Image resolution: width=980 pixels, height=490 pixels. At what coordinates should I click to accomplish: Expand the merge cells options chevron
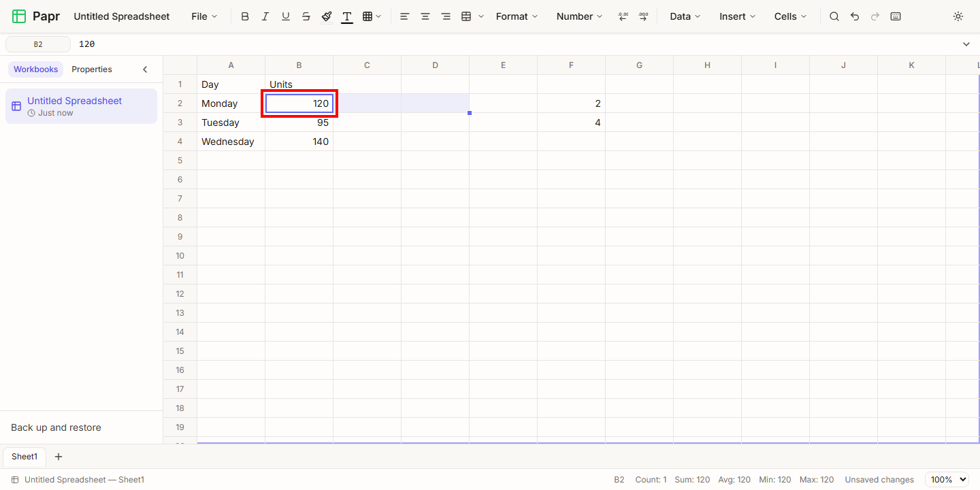tap(481, 16)
